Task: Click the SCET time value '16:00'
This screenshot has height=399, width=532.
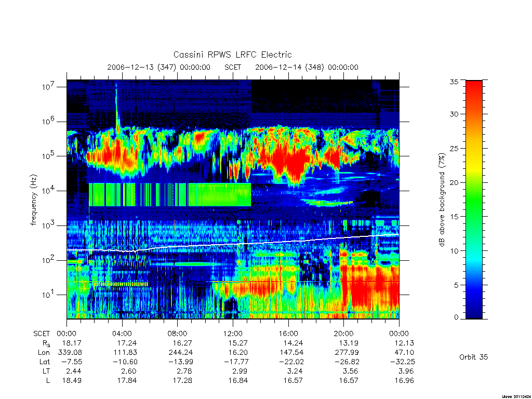Action: coord(288,334)
